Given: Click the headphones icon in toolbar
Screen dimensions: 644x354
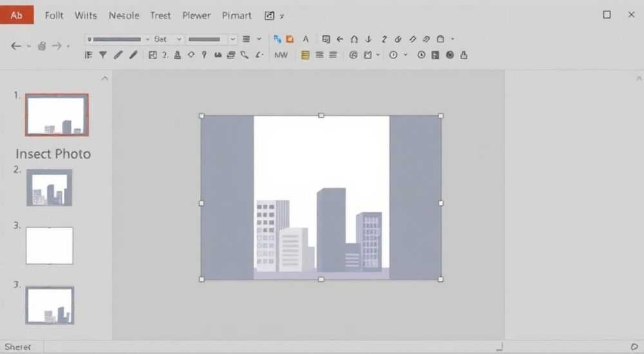Looking at the screenshot, I should (x=354, y=39).
